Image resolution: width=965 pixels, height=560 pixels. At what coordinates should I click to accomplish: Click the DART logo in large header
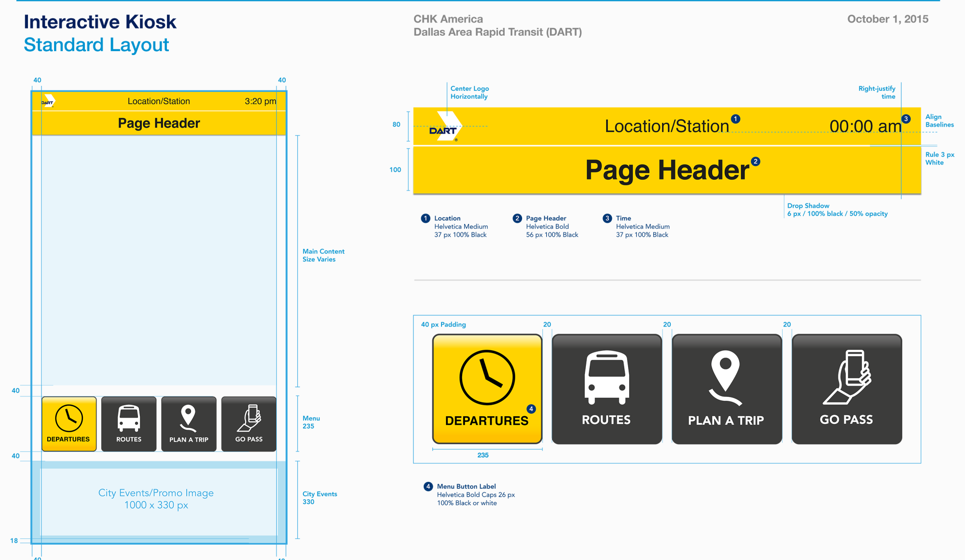[x=445, y=126]
